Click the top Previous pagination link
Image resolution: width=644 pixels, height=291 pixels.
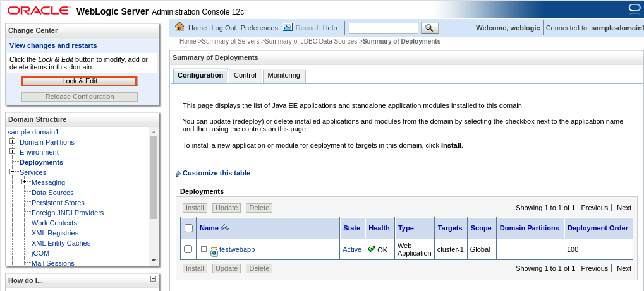coord(594,208)
